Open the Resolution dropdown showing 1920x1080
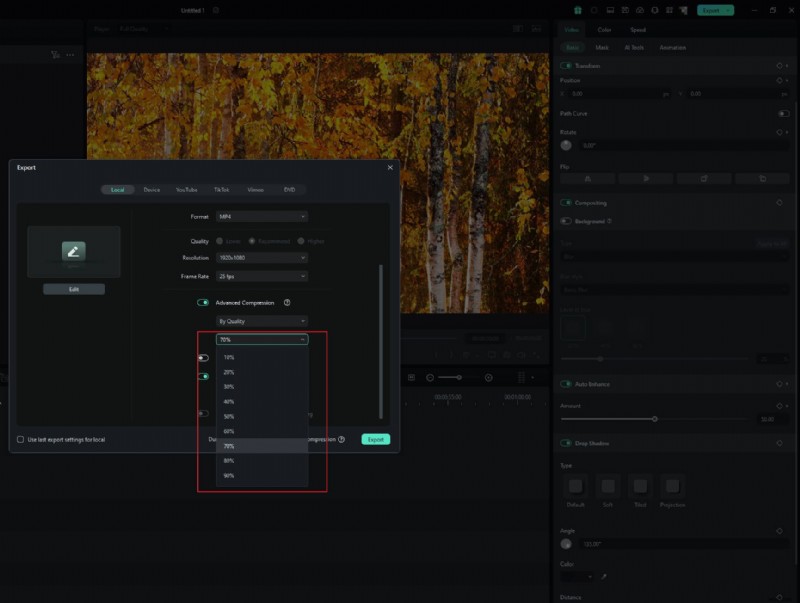 pyautogui.click(x=262, y=255)
